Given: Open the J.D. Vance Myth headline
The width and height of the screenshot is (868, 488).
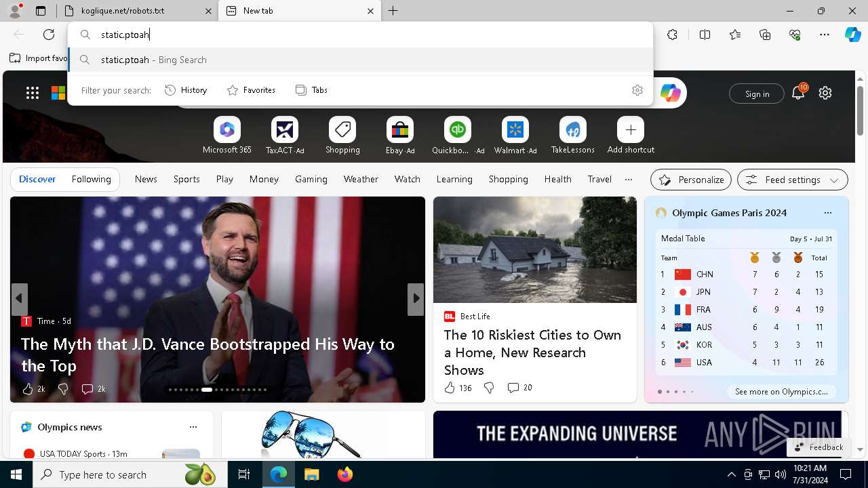Looking at the screenshot, I should pos(208,354).
